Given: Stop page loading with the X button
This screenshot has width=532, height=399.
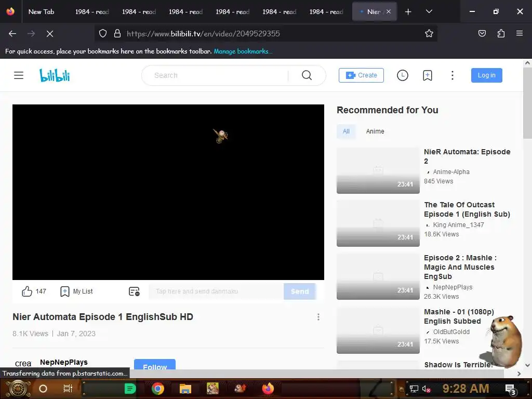Looking at the screenshot, I should click(x=50, y=34).
